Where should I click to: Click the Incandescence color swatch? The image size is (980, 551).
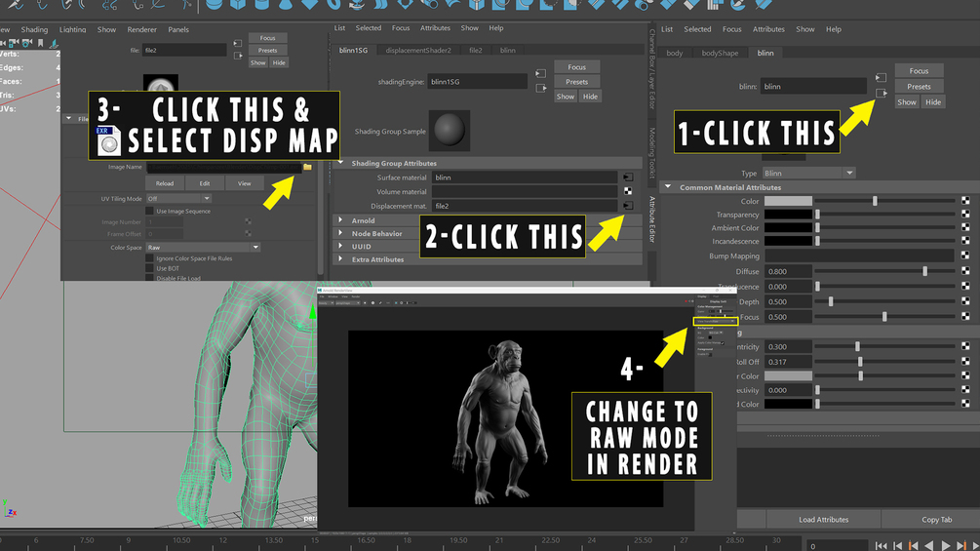788,241
